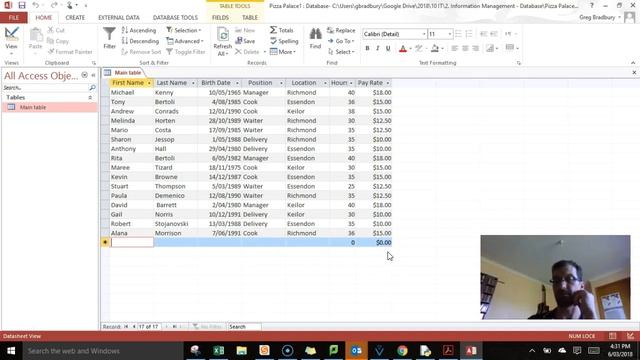
Task: Click the Paste button
Action: pos(36,38)
